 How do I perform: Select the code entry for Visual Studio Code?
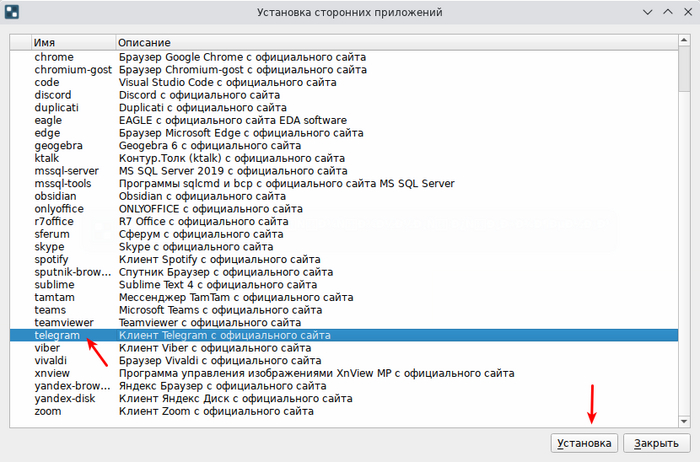(344, 83)
